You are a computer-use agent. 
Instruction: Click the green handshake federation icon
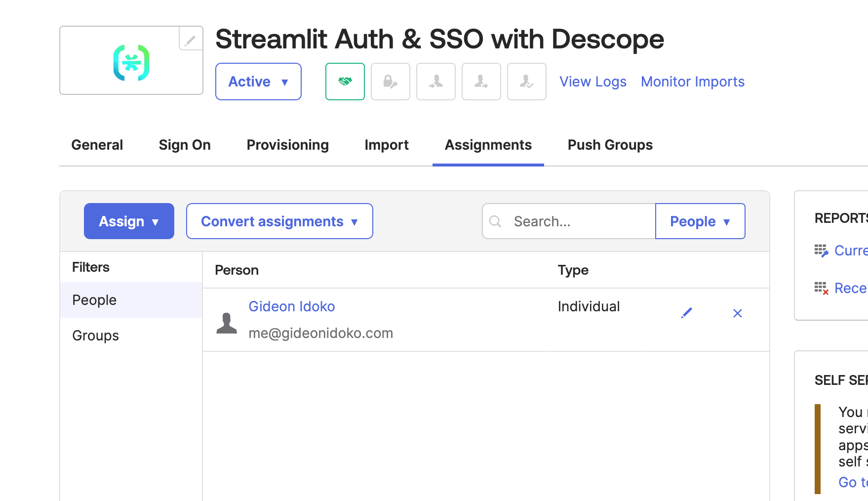(345, 82)
